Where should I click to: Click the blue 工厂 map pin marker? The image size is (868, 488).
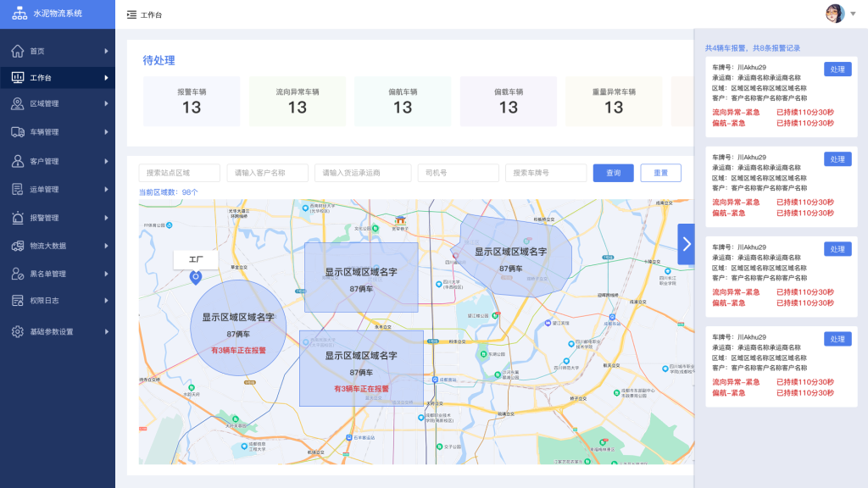coord(196,277)
